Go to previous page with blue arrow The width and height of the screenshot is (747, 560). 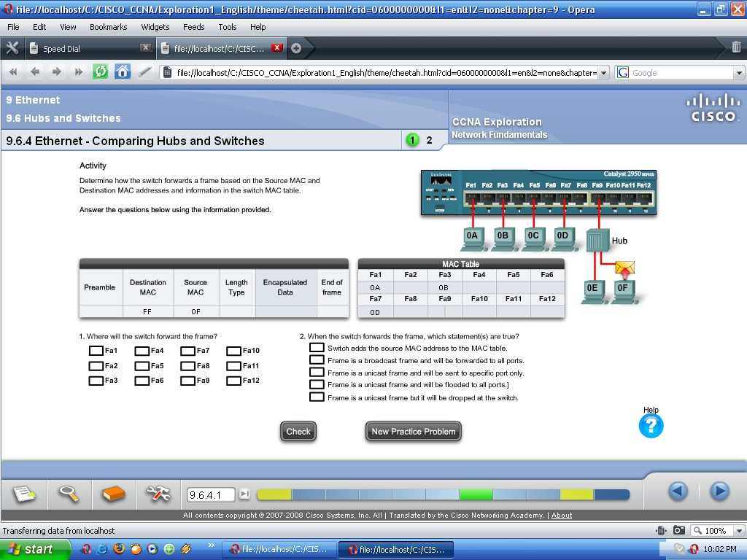678,491
